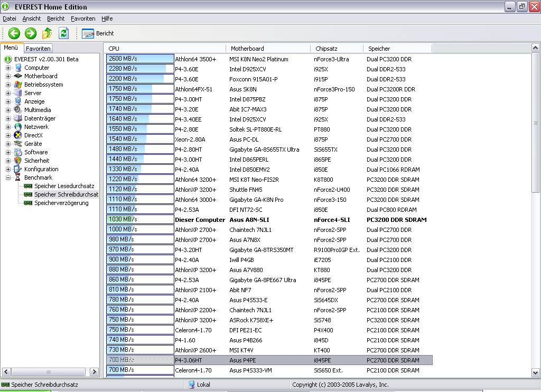Click the Anzeige monitor icon
The width and height of the screenshot is (541, 392).
point(18,101)
